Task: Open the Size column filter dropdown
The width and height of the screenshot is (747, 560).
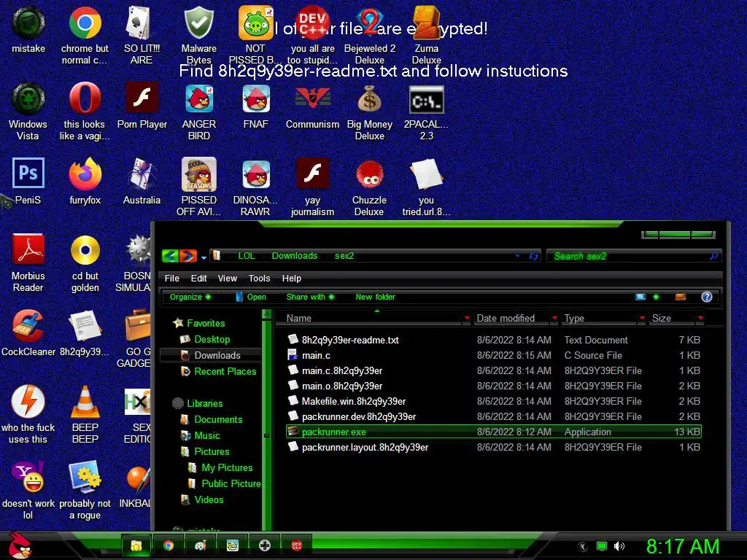Action: tap(700, 318)
